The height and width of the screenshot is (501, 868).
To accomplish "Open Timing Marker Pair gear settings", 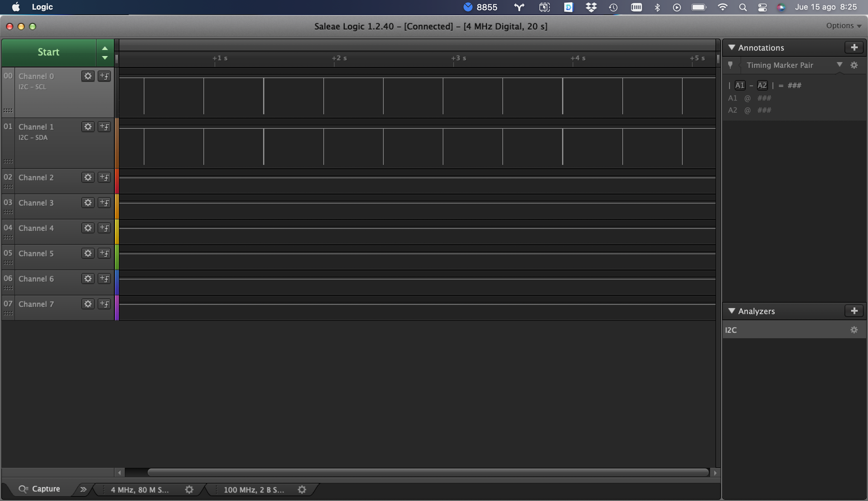I will 854,65.
